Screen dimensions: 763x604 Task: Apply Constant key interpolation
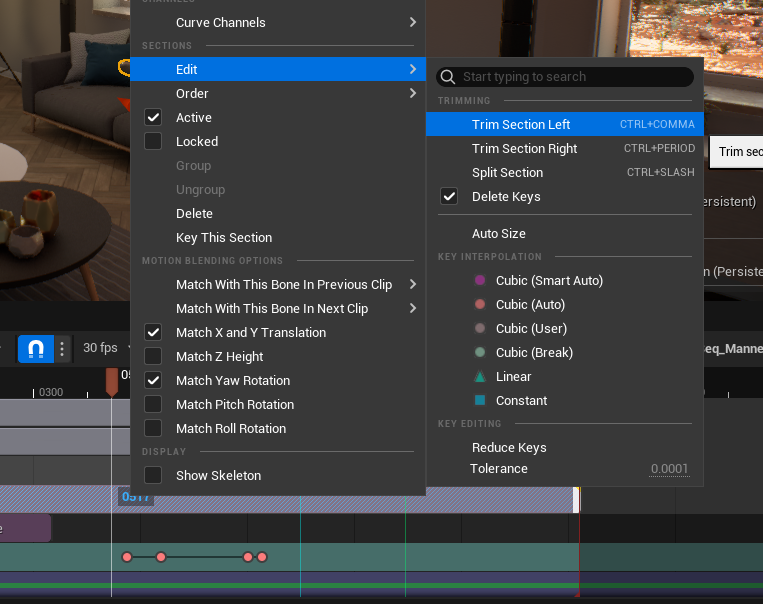click(x=521, y=401)
